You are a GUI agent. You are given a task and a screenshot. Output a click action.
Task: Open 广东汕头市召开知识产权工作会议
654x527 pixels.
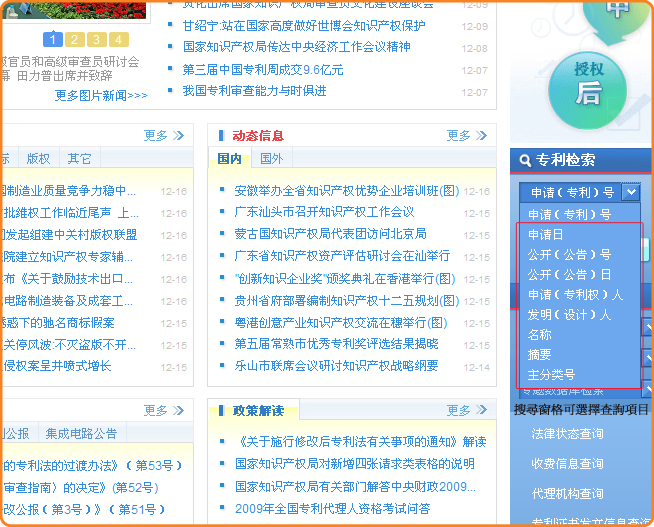tap(324, 212)
